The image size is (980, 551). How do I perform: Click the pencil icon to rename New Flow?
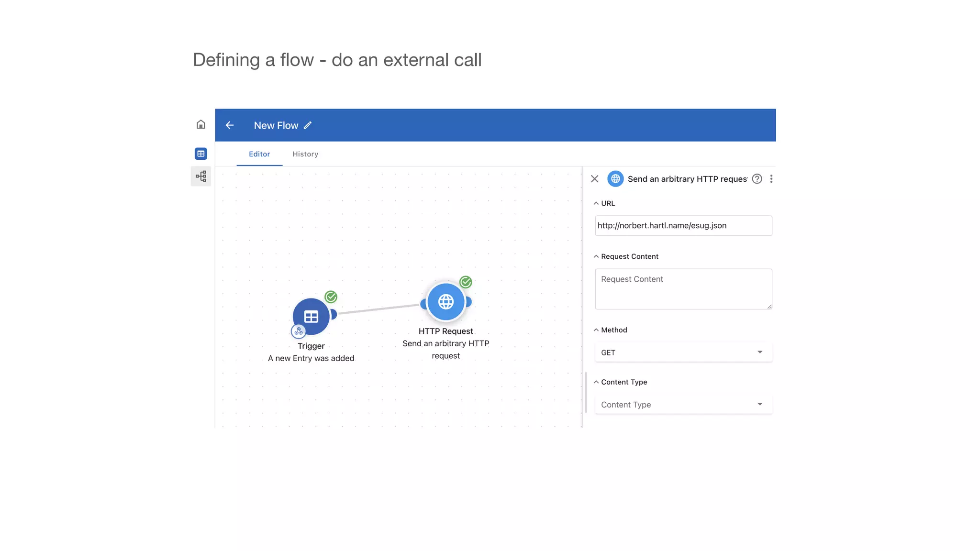pos(308,125)
